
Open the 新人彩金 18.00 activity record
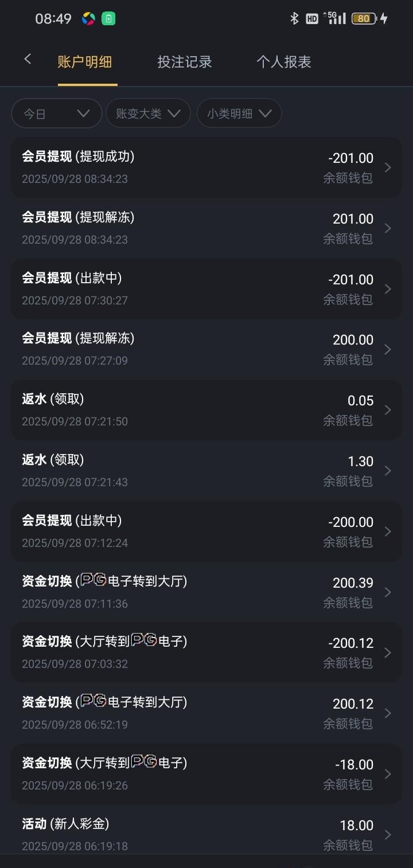coord(206,834)
